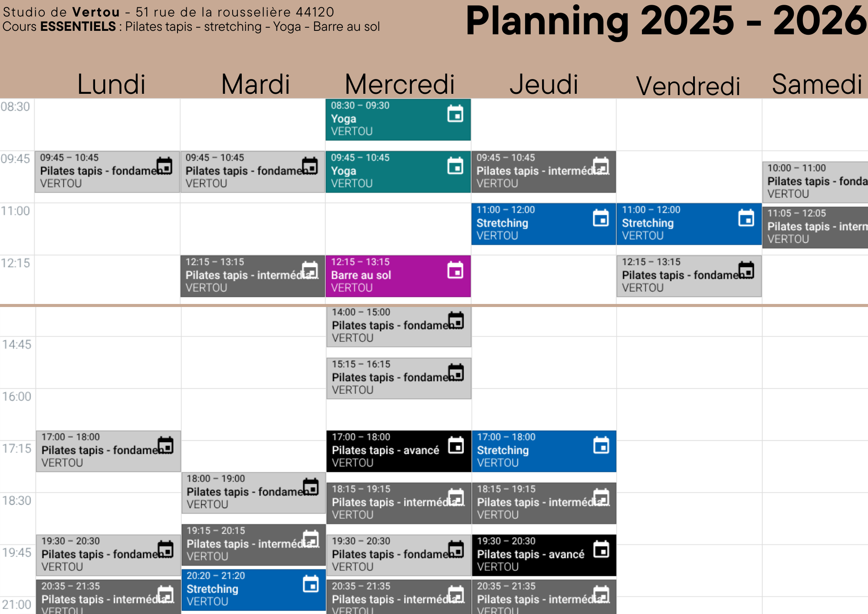This screenshot has height=614, width=868.
Task: Click calendar icon on Wednesday Pilates avancé 17:00
Action: [456, 445]
